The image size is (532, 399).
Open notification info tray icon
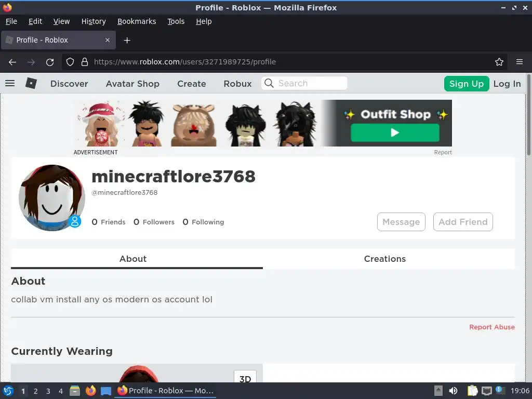pos(500,390)
